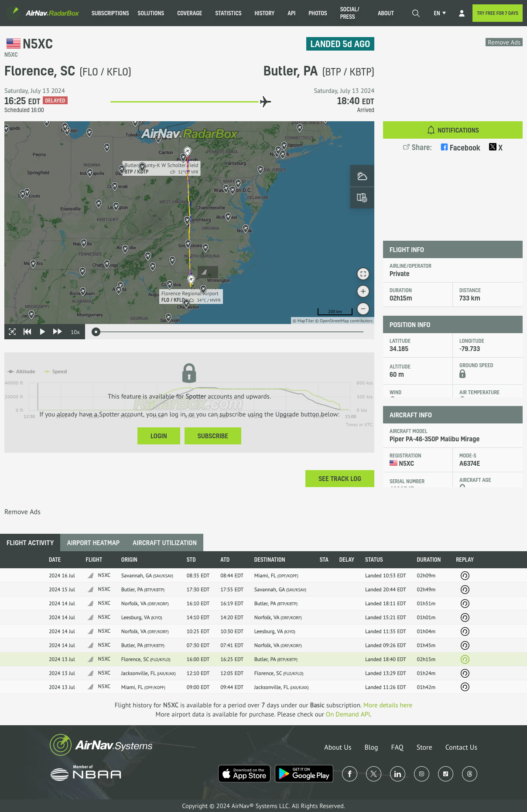The width and height of the screenshot is (527, 812).
Task: Open replay for Jacksonville to Florence flight
Action: point(465,673)
